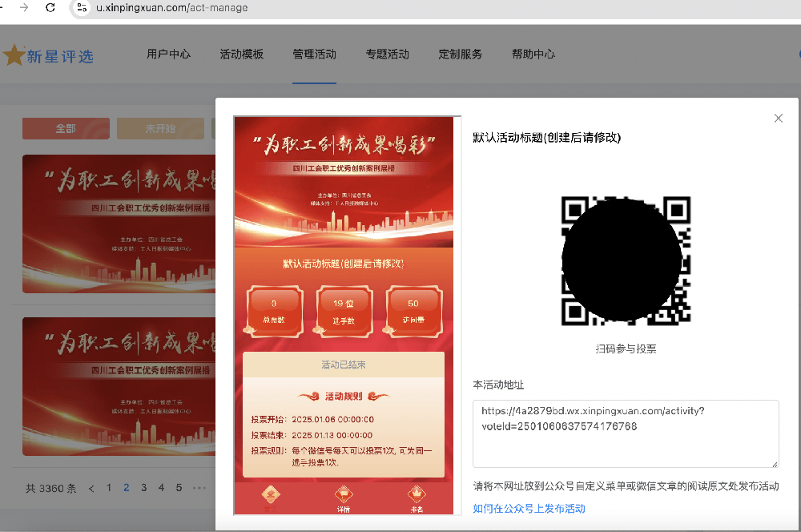The image size is (801, 532).
Task: Go to pagination page 3
Action: (144, 488)
